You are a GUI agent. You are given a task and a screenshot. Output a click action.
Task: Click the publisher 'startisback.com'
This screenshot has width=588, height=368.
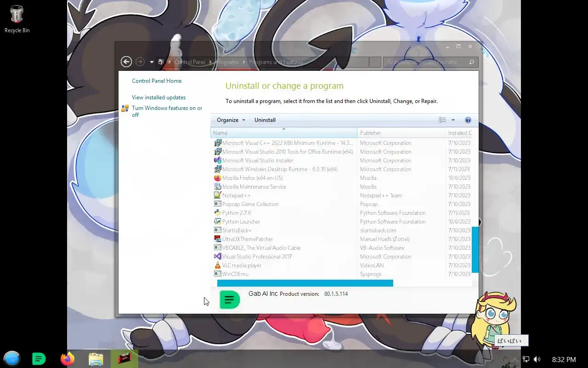[x=378, y=230]
